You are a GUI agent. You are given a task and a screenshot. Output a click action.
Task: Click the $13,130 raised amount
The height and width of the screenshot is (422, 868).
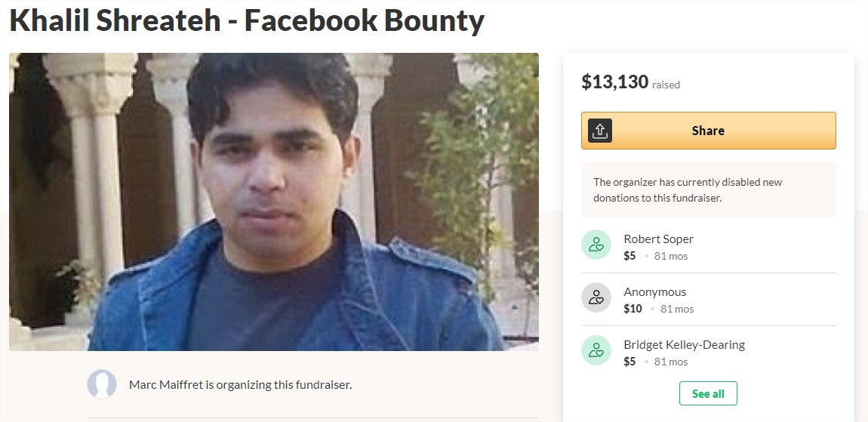point(615,82)
